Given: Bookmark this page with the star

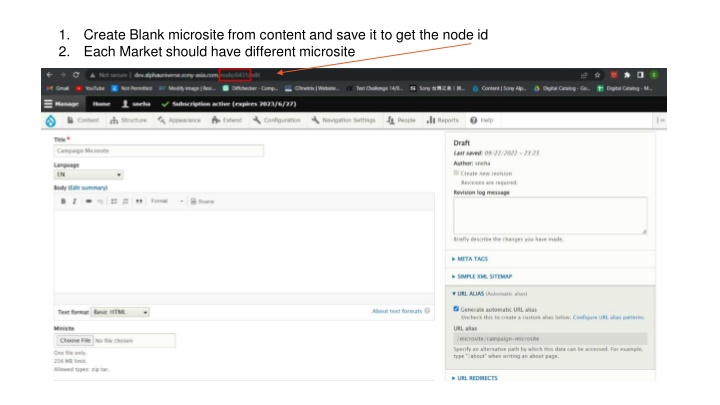Looking at the screenshot, I should pos(597,75).
